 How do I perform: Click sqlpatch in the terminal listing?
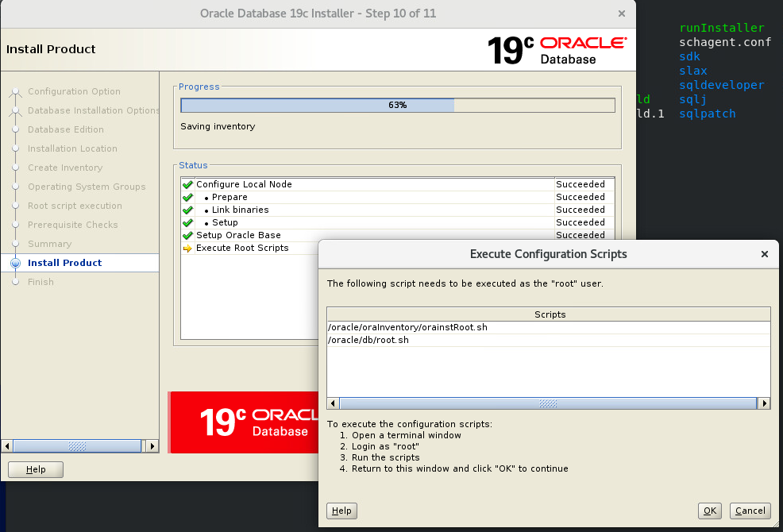pyautogui.click(x=707, y=114)
